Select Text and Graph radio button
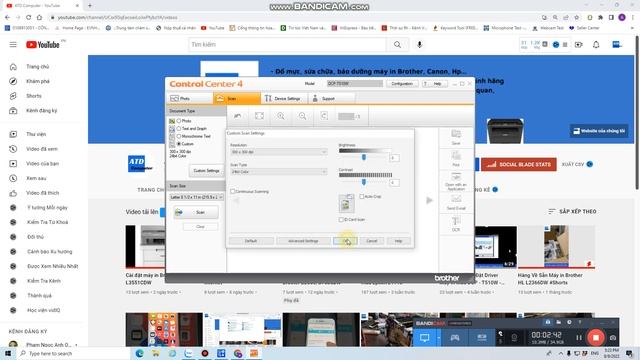This screenshot has width=640, height=360. coord(179,129)
